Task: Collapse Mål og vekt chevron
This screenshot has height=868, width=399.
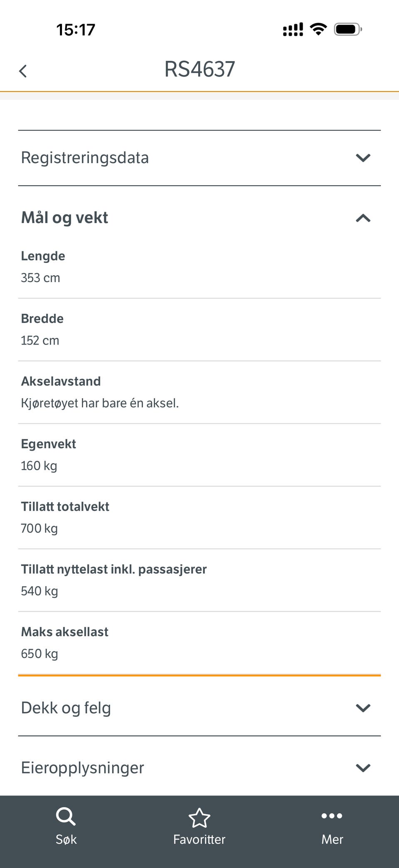Action: pyautogui.click(x=363, y=218)
